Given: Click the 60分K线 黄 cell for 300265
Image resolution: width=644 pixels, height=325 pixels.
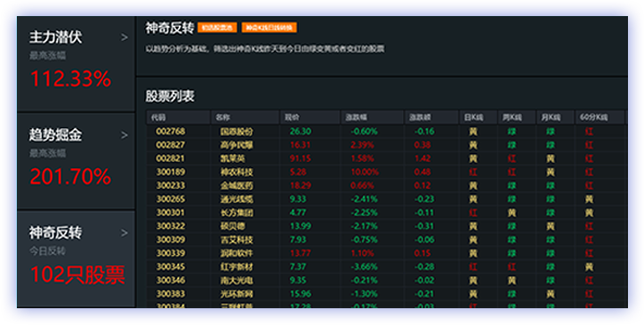Looking at the screenshot, I should pyautogui.click(x=589, y=199).
